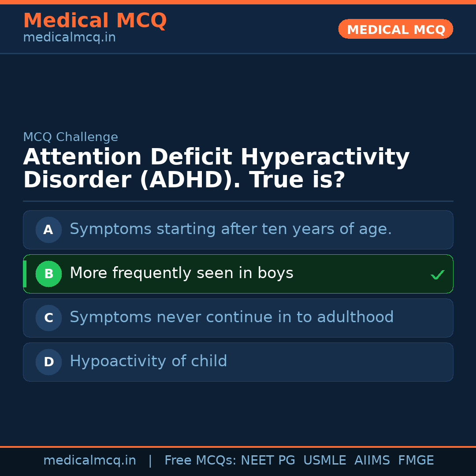Open the medicalmcq.in link in the footer
Viewport: 476px width, 476px height.
[x=89, y=461]
